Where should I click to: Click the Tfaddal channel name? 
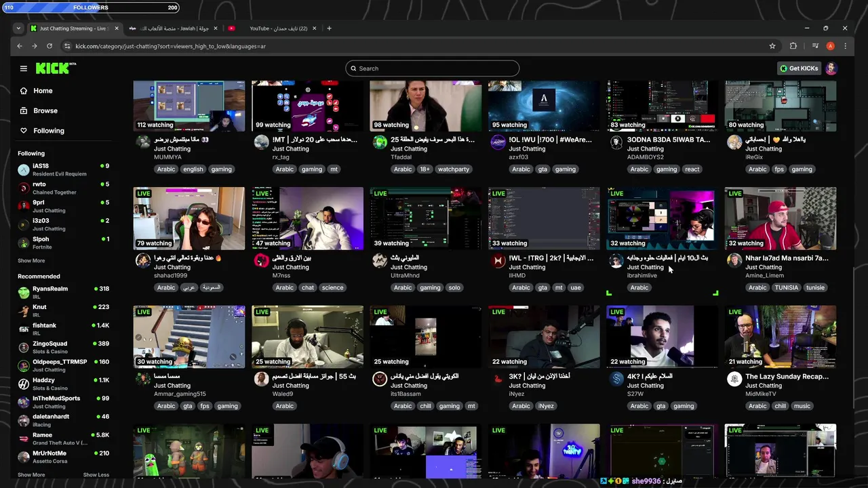click(x=401, y=157)
